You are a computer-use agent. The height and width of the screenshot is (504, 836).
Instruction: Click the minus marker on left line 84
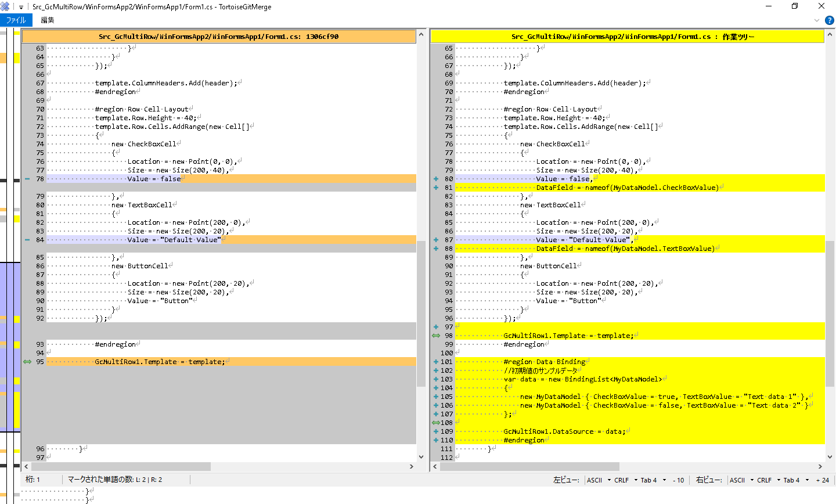pos(27,240)
